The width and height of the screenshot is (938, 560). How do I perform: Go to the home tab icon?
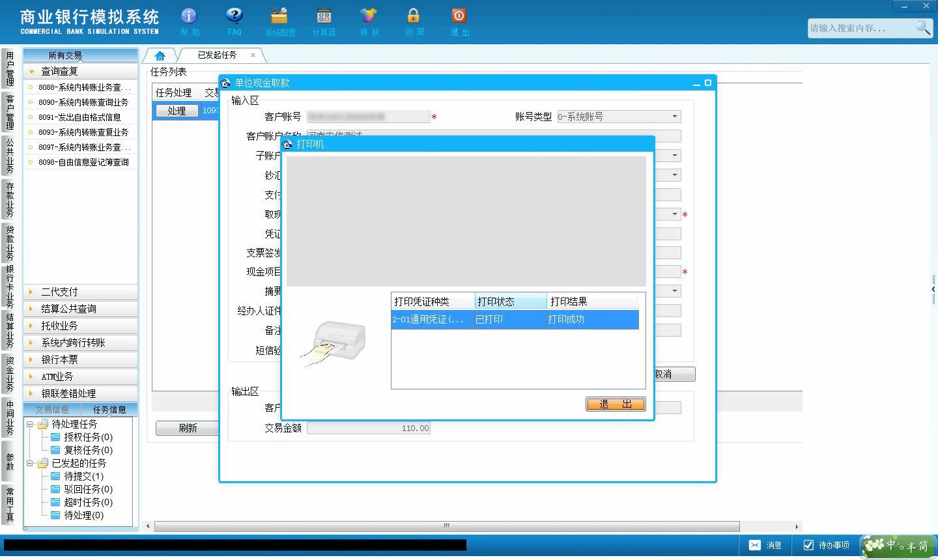(160, 56)
